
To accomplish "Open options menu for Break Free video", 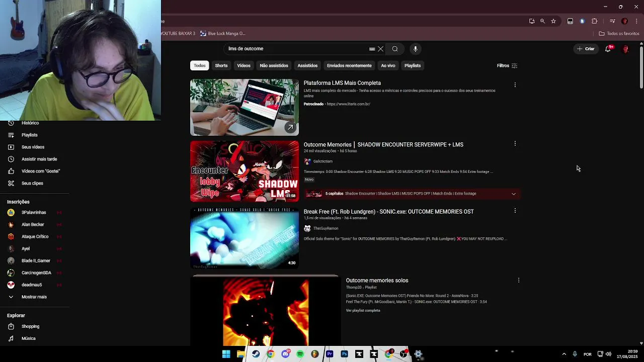I will point(515,211).
